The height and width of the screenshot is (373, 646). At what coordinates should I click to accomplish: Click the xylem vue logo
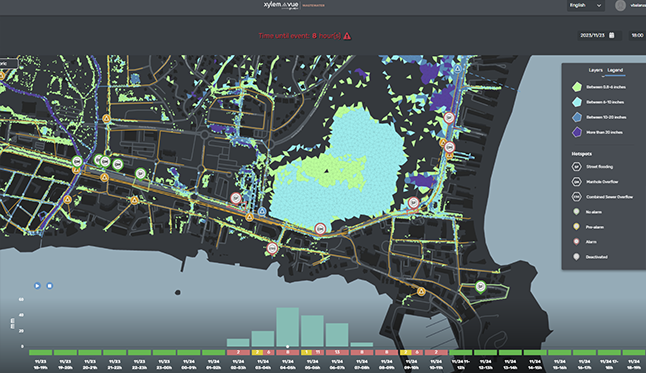[281, 5]
